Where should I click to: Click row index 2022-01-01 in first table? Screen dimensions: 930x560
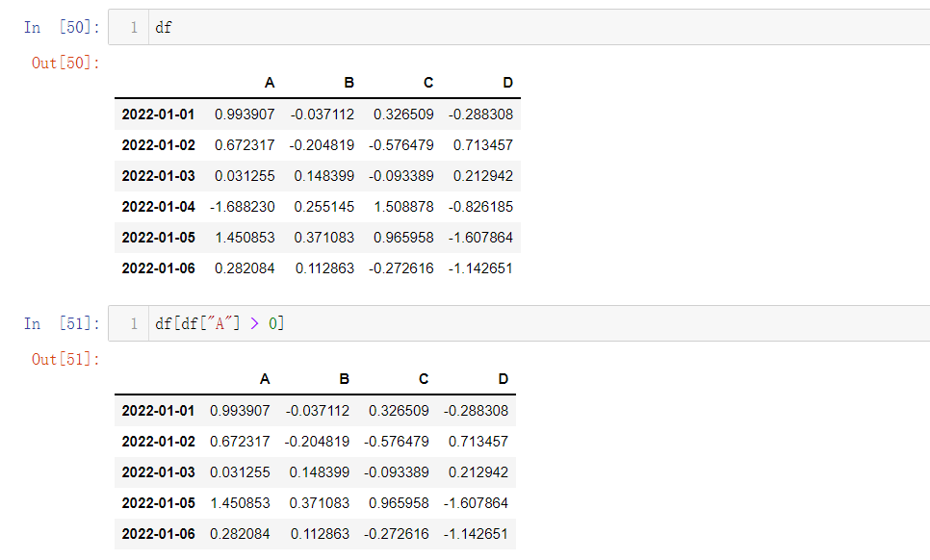click(158, 115)
